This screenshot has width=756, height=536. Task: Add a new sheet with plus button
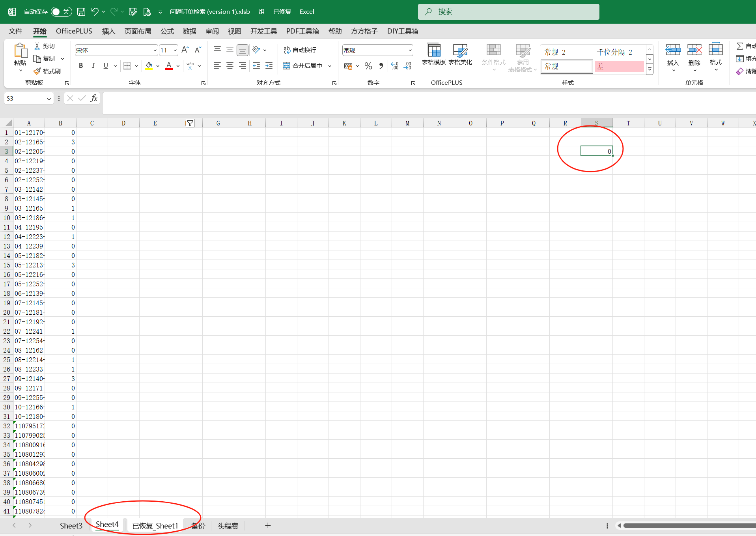tap(268, 525)
